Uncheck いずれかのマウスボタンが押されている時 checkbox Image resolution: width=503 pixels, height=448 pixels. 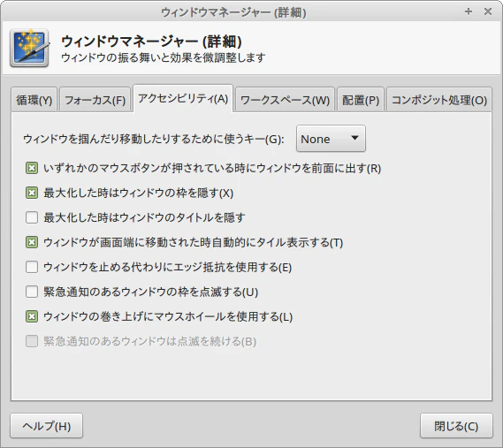[32, 168]
